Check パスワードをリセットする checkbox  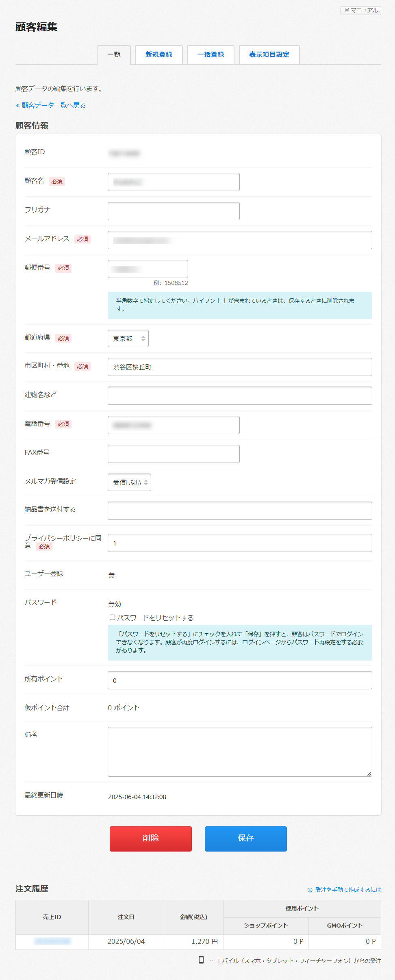pos(113,617)
